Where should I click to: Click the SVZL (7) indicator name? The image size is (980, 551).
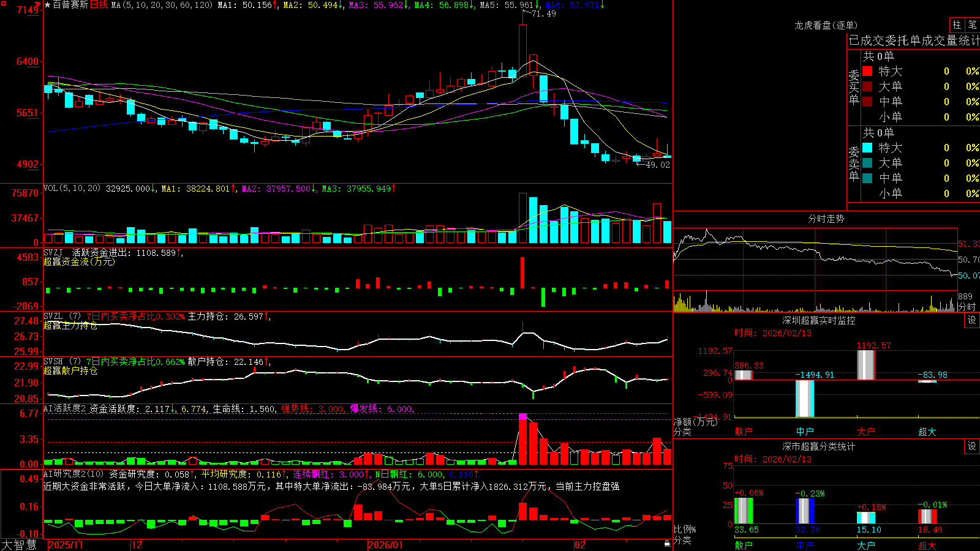point(62,317)
